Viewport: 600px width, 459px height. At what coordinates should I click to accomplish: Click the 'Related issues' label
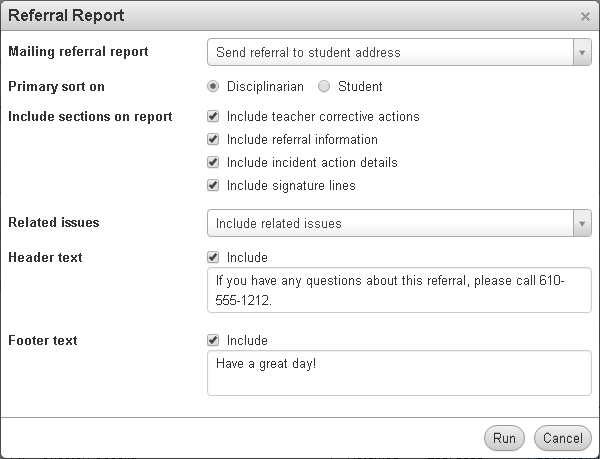pyautogui.click(x=54, y=223)
